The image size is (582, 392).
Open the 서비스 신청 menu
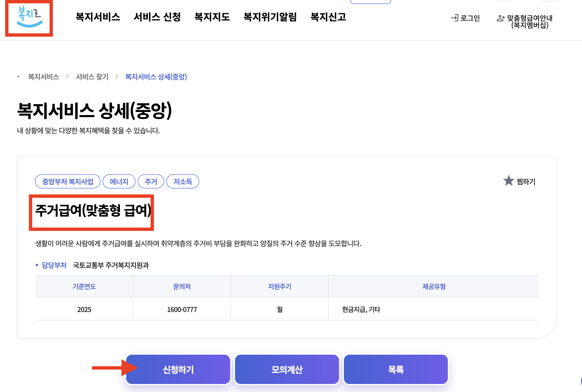point(157,17)
